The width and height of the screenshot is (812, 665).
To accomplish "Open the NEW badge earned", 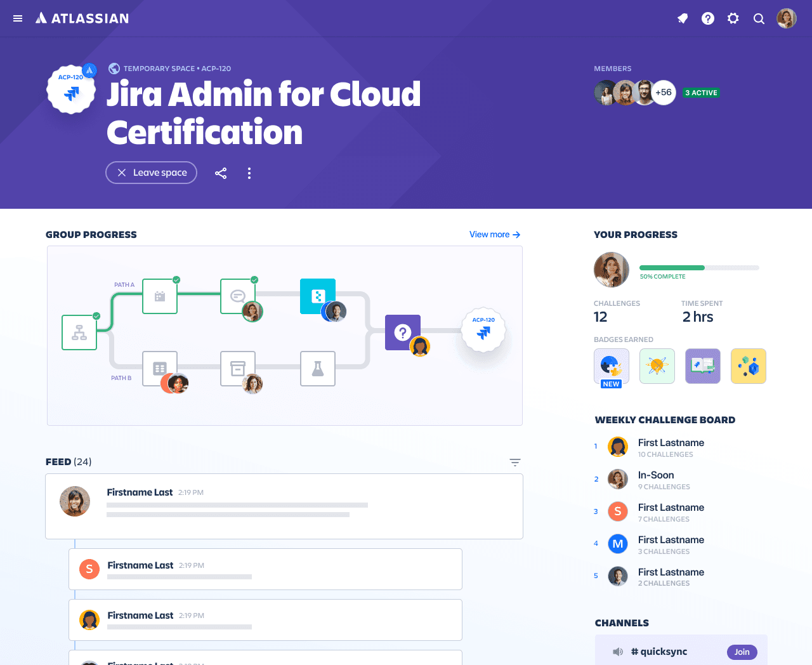I will tap(612, 366).
